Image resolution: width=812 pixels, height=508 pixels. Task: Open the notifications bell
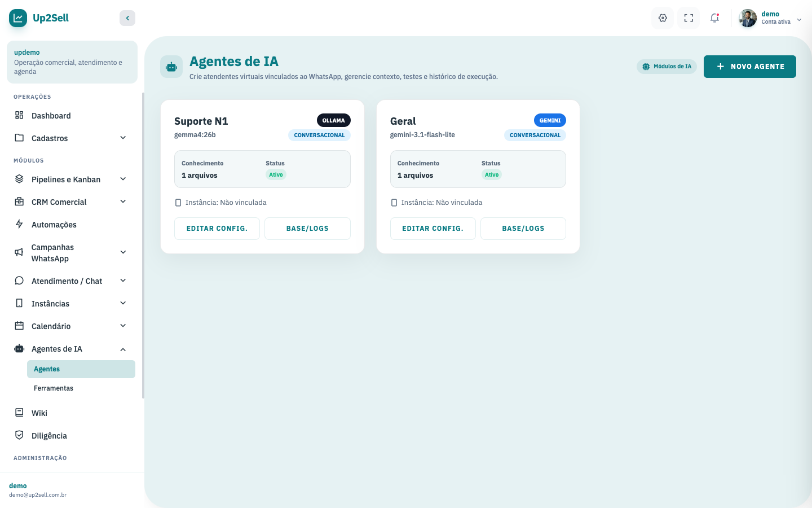point(714,18)
